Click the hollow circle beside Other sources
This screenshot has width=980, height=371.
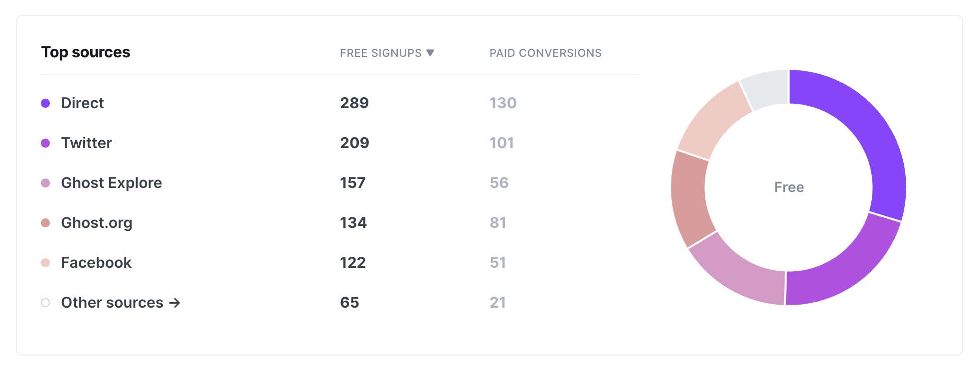[x=45, y=303]
